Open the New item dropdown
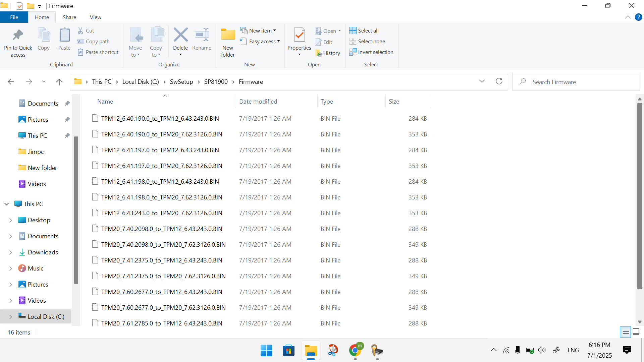 point(258,31)
